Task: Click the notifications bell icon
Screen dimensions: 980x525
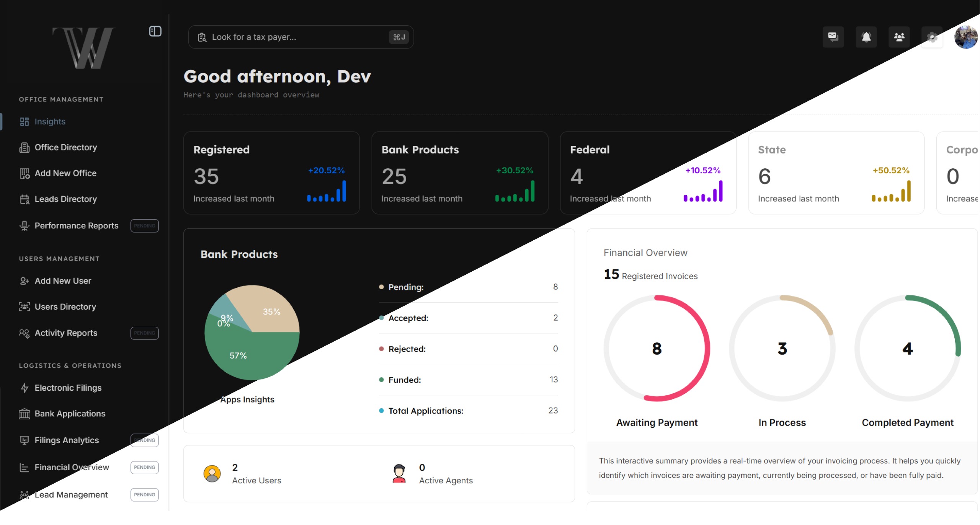Action: point(866,37)
